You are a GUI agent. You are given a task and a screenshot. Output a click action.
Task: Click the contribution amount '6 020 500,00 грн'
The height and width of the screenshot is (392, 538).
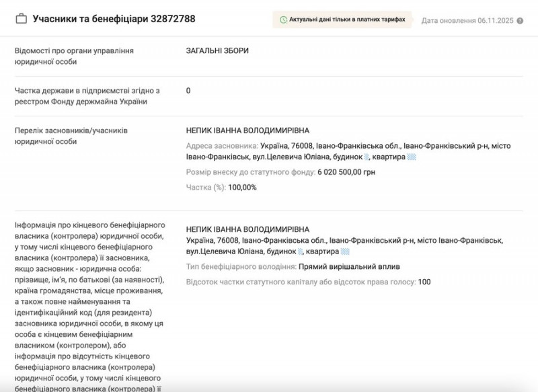(x=346, y=172)
